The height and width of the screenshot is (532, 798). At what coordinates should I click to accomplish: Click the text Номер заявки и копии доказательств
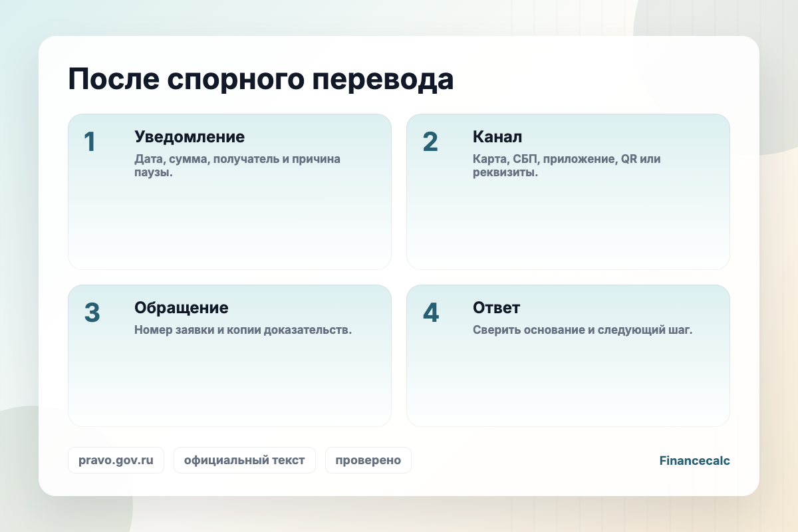243,331
